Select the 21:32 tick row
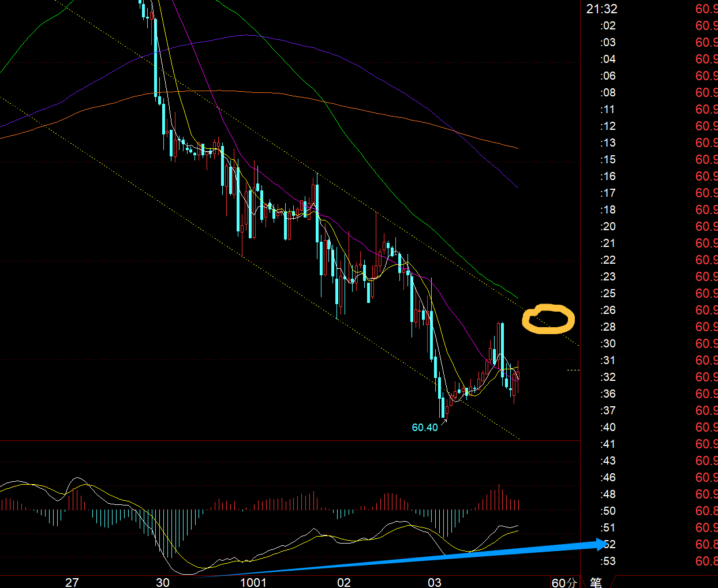The image size is (718, 588). click(x=649, y=9)
